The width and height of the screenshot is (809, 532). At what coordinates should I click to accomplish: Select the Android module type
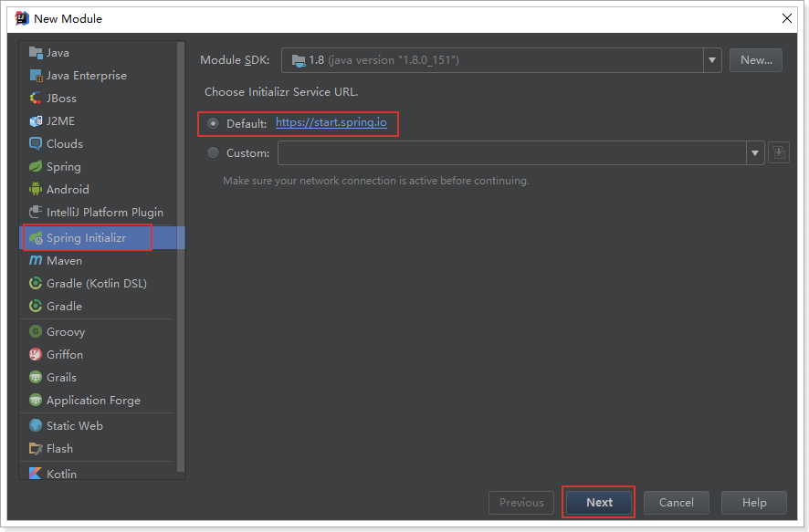click(64, 189)
